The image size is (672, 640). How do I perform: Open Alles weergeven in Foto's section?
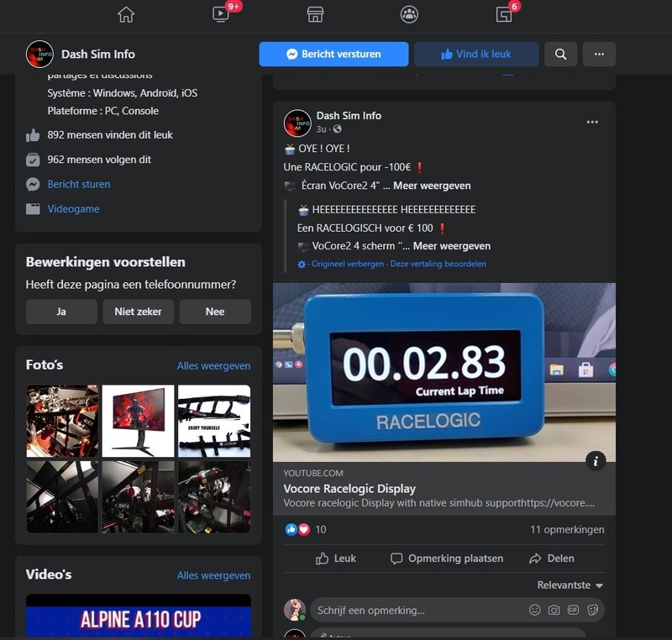tap(213, 366)
